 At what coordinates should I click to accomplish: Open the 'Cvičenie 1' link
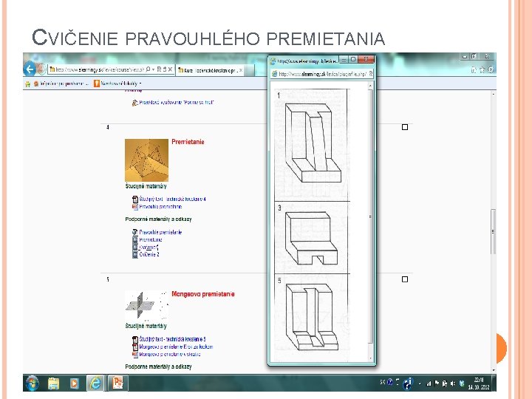(149, 248)
